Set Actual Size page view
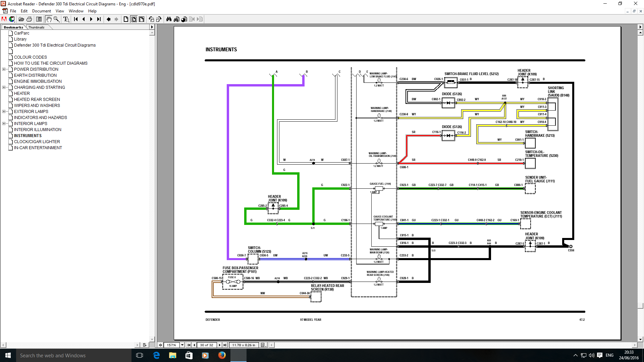The width and height of the screenshot is (644, 362). [126, 19]
